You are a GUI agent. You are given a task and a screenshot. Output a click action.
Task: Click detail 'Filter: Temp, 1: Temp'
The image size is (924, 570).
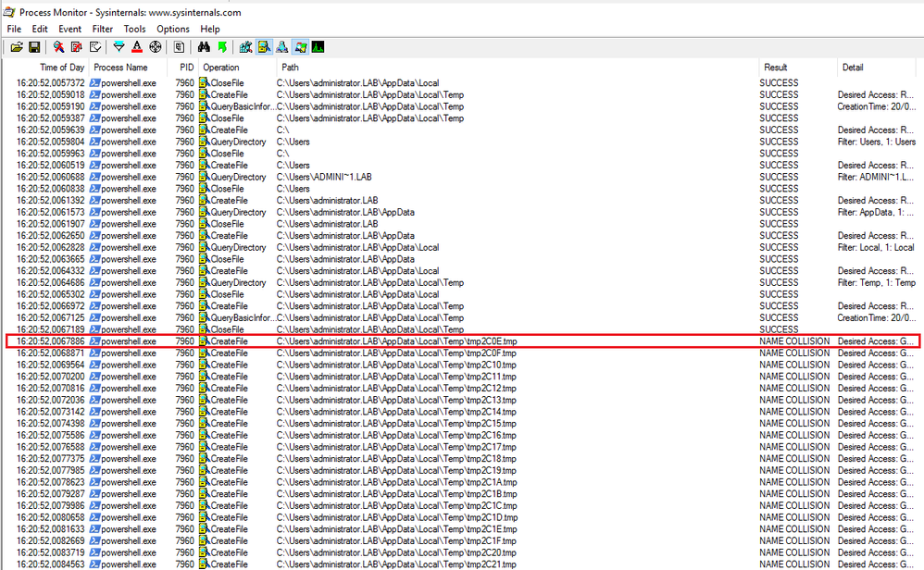(x=877, y=282)
